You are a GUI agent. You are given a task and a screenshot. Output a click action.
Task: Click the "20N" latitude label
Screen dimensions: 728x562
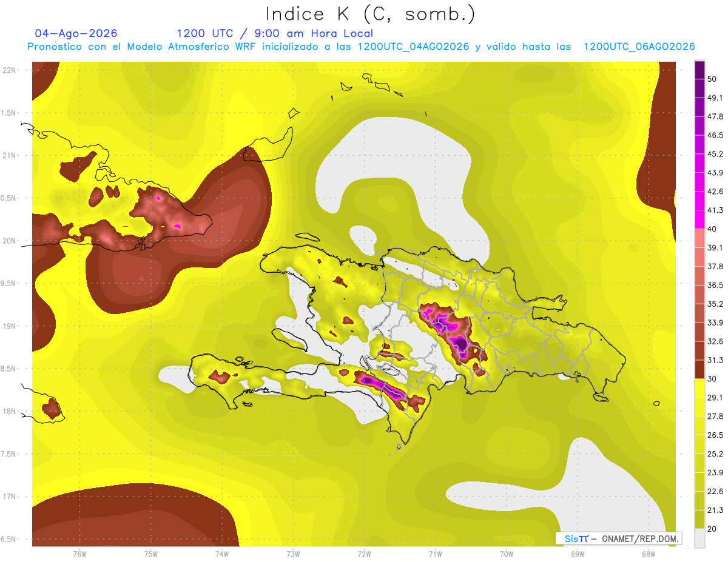coord(9,241)
